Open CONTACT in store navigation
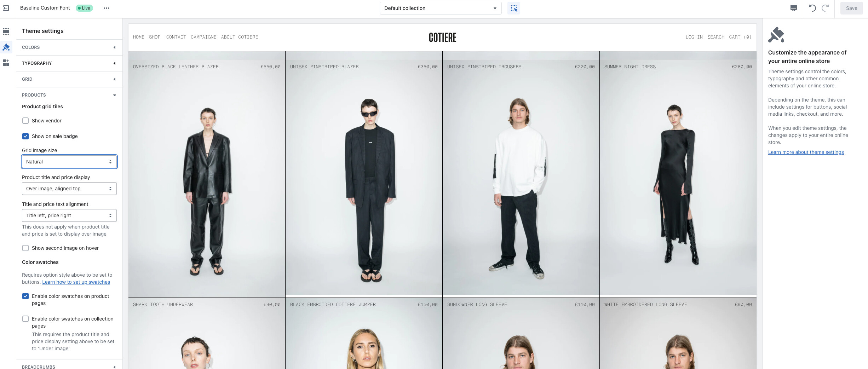The width and height of the screenshot is (868, 369). [176, 37]
